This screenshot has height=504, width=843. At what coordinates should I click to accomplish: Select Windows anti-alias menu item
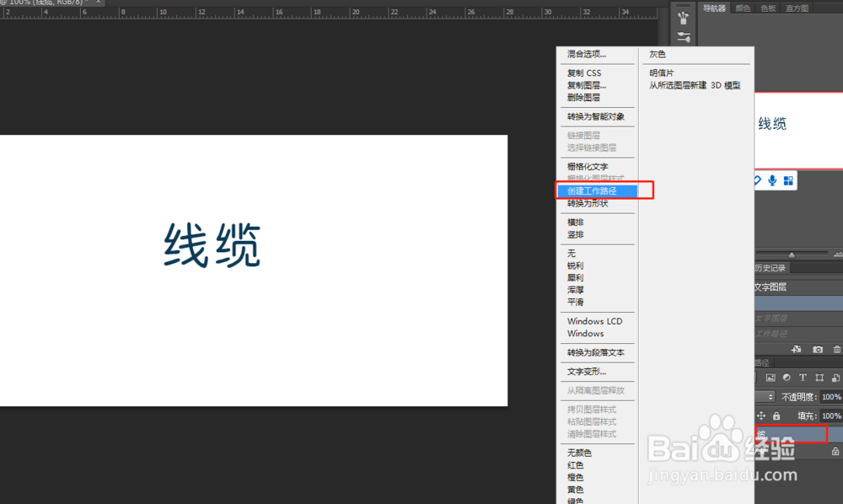(x=586, y=334)
